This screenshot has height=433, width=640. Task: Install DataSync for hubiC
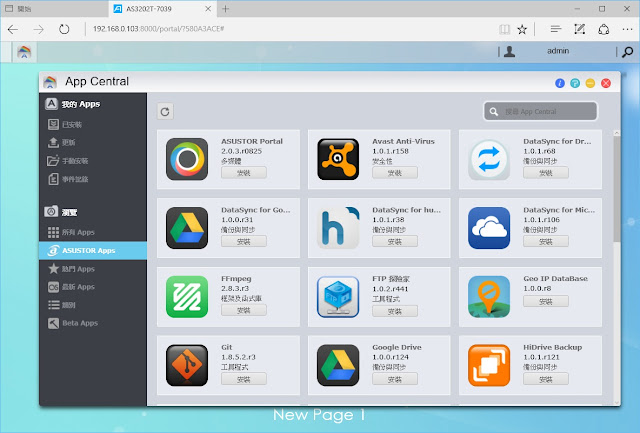click(395, 241)
